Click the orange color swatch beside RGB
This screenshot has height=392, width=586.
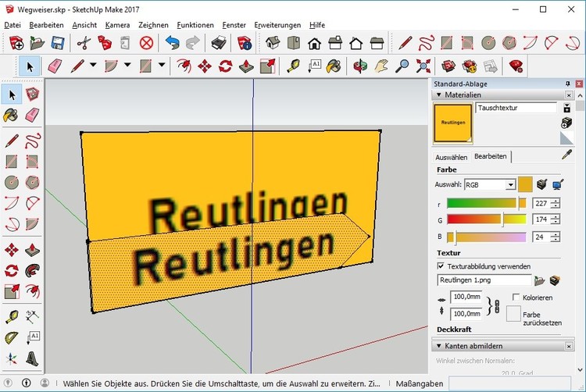tap(525, 184)
